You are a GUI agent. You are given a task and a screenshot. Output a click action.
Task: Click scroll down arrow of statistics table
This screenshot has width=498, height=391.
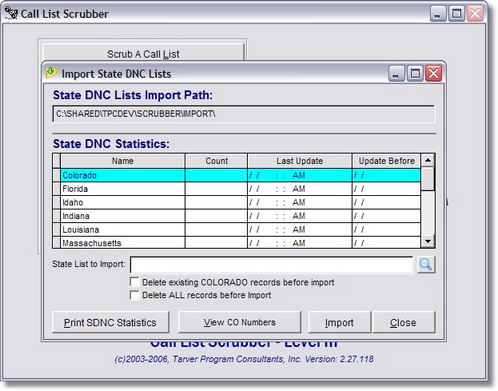tap(428, 241)
